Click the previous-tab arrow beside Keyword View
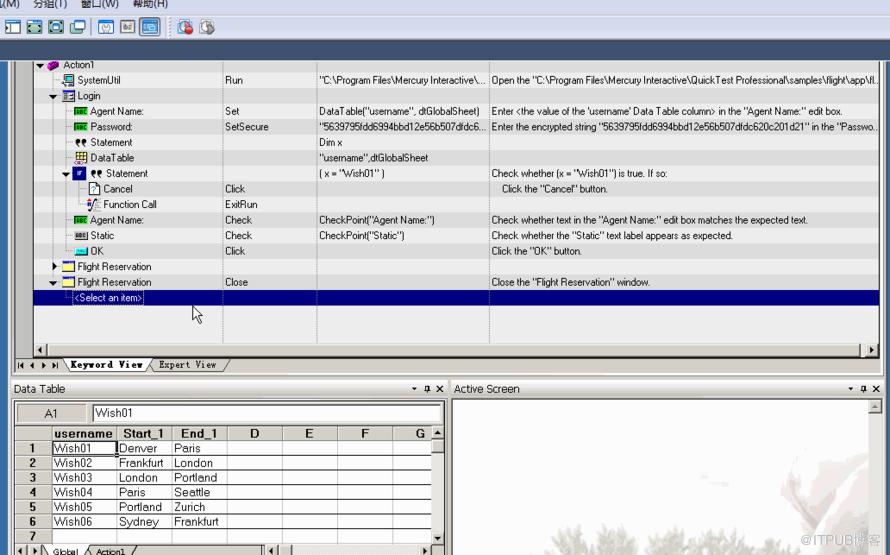Image resolution: width=890 pixels, height=555 pixels. tap(32, 365)
